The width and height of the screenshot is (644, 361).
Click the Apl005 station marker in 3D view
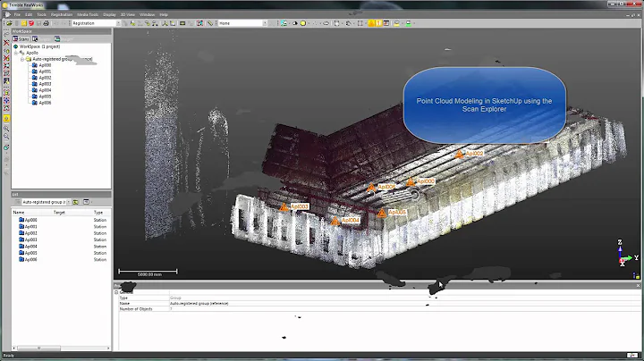pyautogui.click(x=382, y=214)
